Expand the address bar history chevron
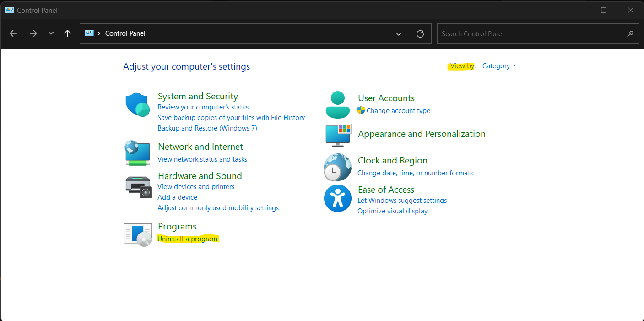This screenshot has height=321, width=644. click(x=399, y=33)
